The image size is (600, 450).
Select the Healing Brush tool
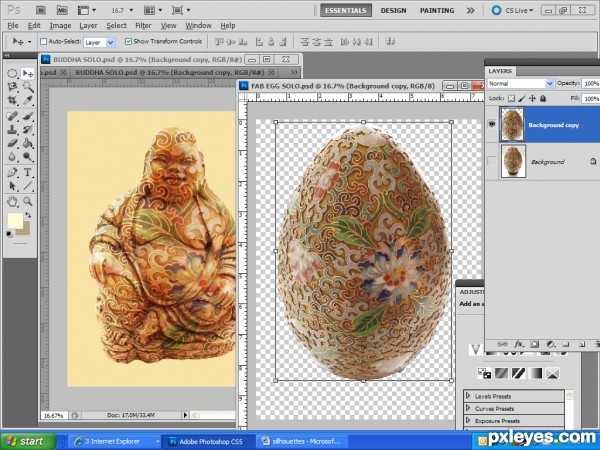tap(13, 116)
